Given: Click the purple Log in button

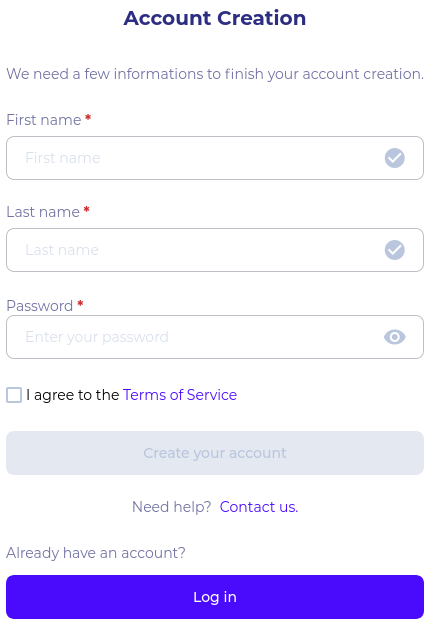Looking at the screenshot, I should [x=215, y=597].
